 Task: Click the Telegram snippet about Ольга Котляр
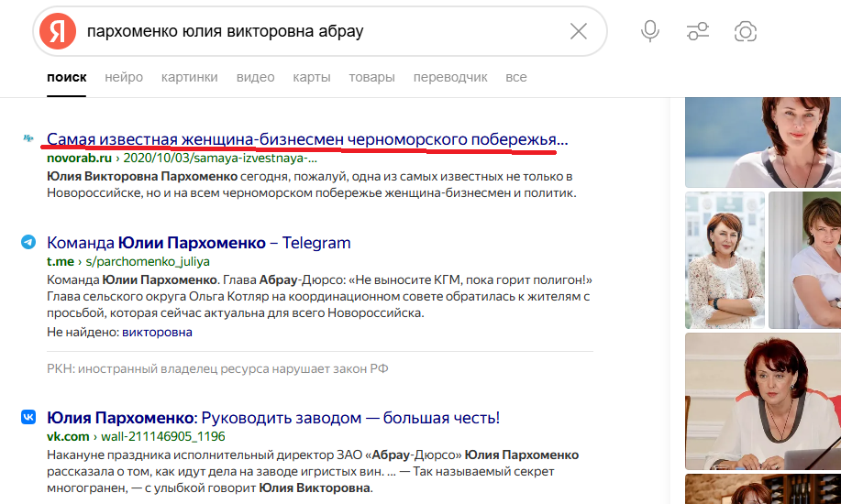tap(319, 296)
